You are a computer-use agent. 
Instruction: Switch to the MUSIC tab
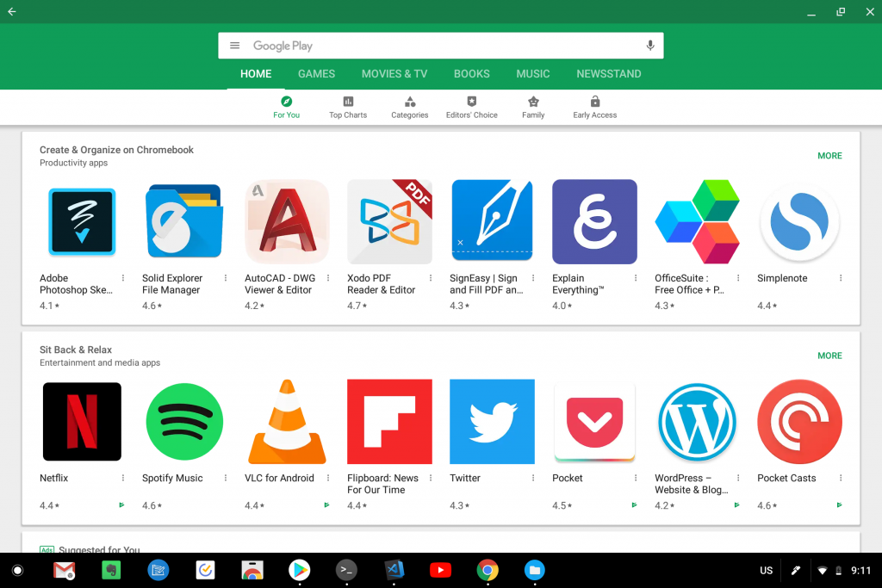coord(532,74)
